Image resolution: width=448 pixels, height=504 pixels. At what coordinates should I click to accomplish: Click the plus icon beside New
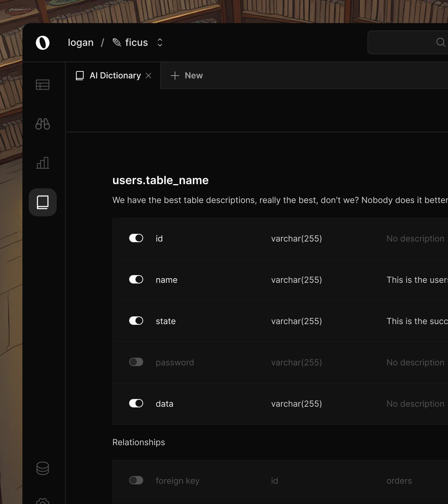tap(175, 76)
